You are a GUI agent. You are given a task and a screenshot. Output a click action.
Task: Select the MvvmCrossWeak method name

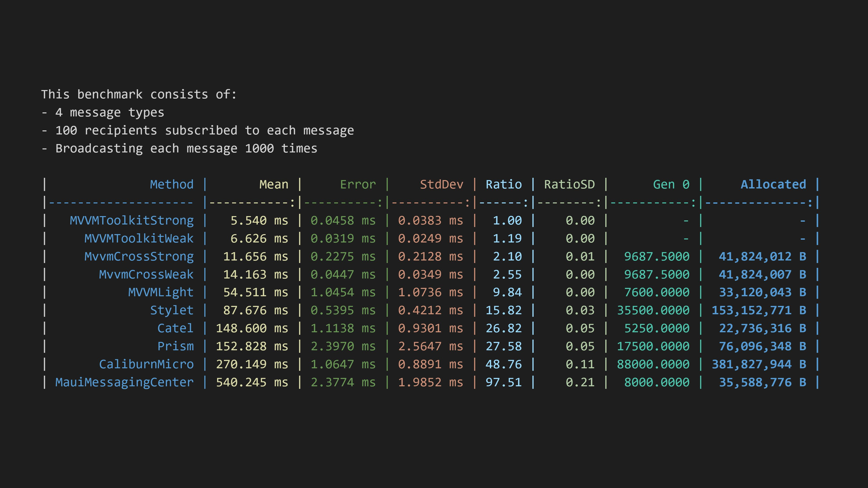(146, 274)
